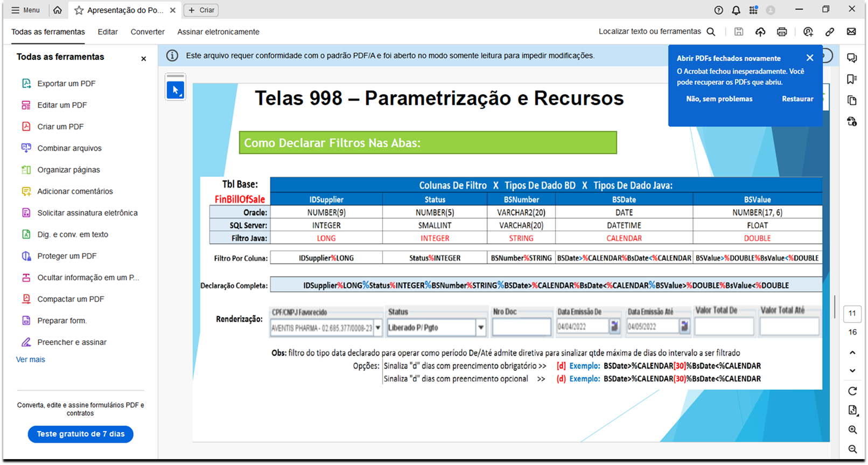Screen dimensions: 868x465
Task: Select the arrow selection tool
Action: pos(176,90)
